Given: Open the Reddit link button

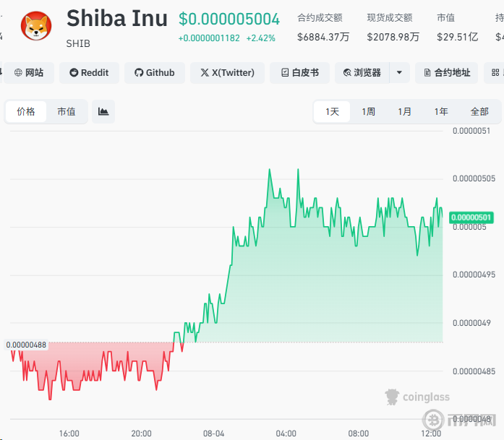Looking at the screenshot, I should click(x=89, y=73).
